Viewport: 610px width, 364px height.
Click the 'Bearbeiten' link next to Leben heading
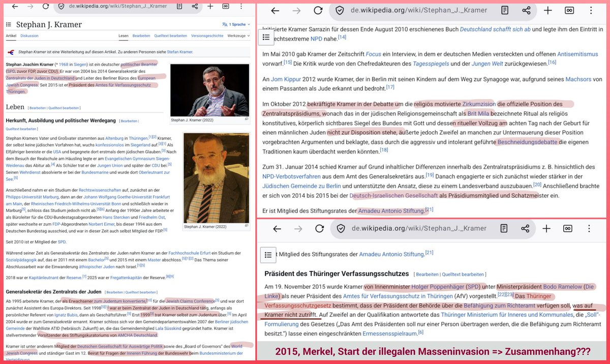(x=39, y=108)
